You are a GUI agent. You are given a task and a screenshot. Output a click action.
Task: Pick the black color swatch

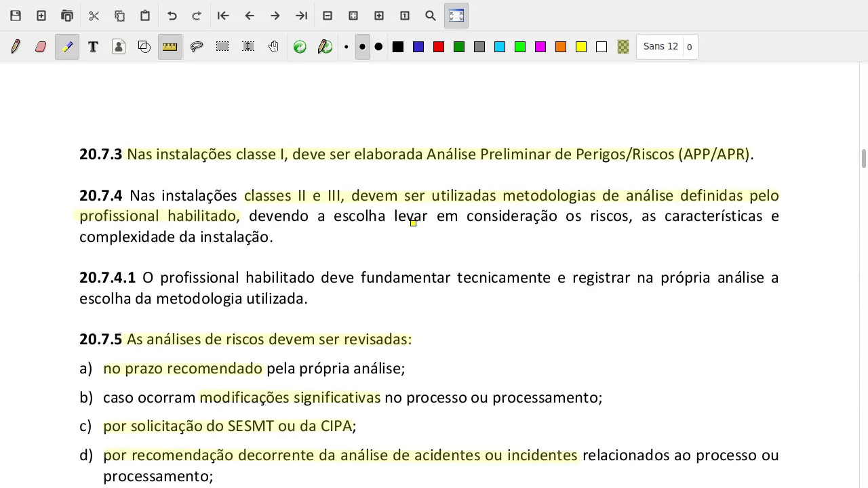[398, 47]
